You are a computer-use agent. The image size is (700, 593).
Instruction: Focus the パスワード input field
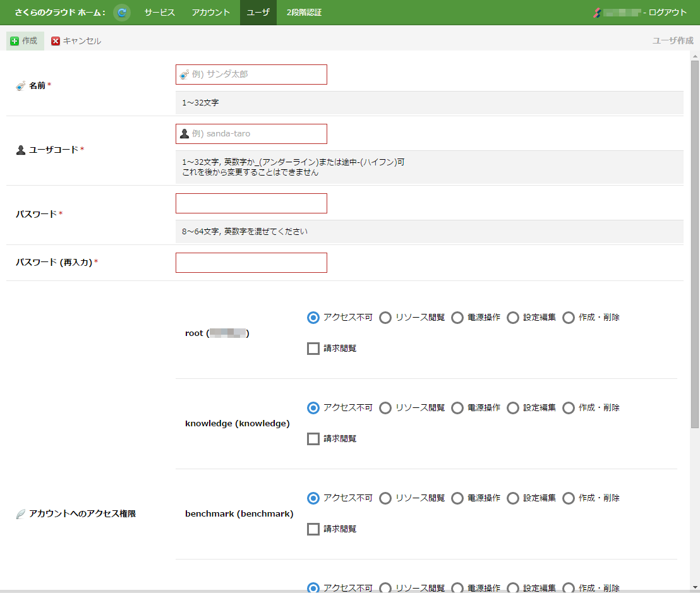coord(251,203)
